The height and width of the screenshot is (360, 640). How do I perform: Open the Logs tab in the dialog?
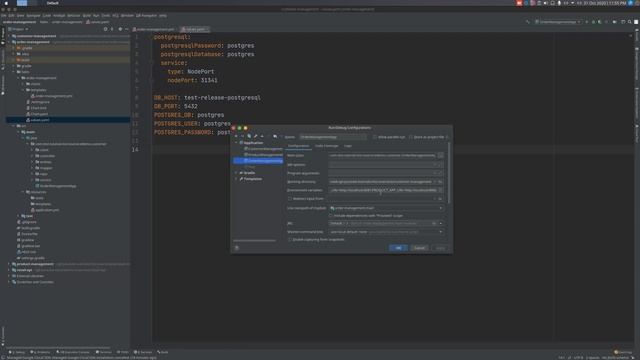click(x=348, y=146)
